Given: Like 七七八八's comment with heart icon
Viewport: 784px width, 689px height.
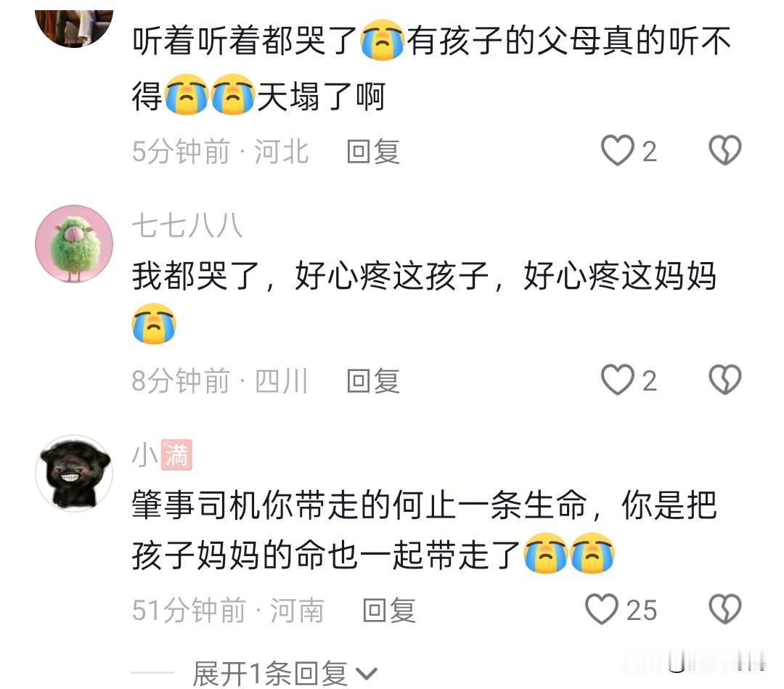Looking at the screenshot, I should [x=617, y=380].
